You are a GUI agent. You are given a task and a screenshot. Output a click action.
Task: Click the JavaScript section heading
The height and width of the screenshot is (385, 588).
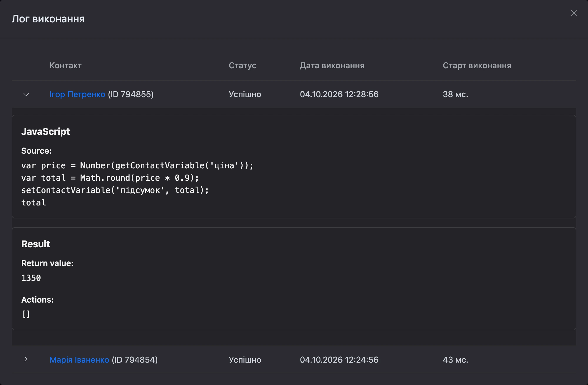(x=46, y=132)
